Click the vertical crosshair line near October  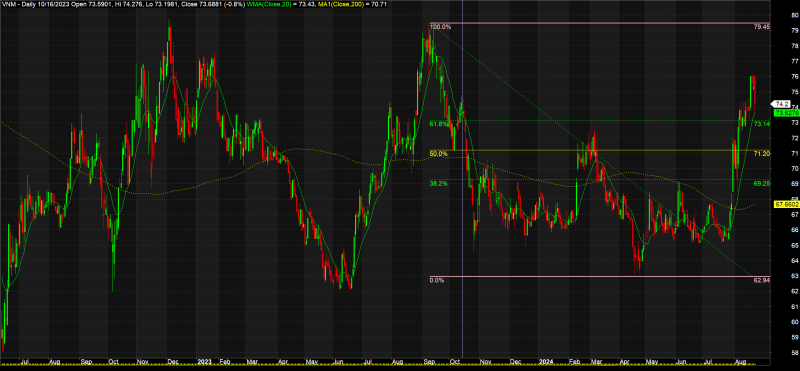tap(462, 179)
